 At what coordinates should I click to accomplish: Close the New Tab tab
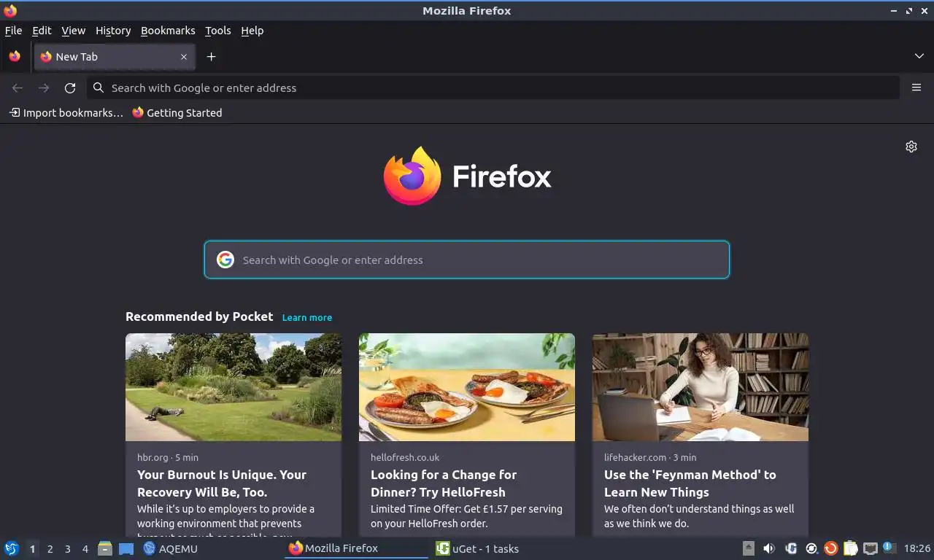[184, 57]
